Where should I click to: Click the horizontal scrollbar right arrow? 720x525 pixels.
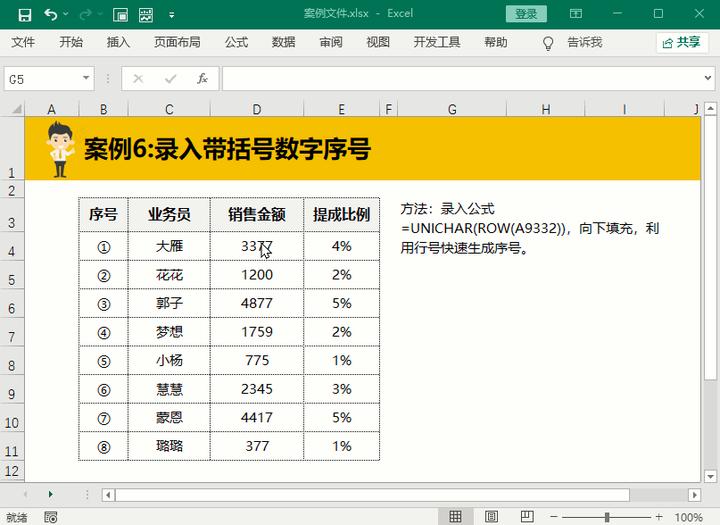click(x=694, y=495)
